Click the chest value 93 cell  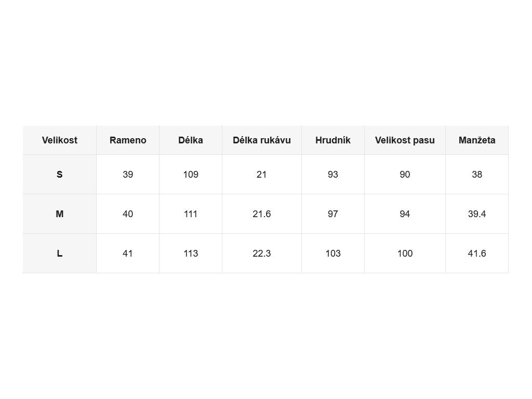[333, 175]
